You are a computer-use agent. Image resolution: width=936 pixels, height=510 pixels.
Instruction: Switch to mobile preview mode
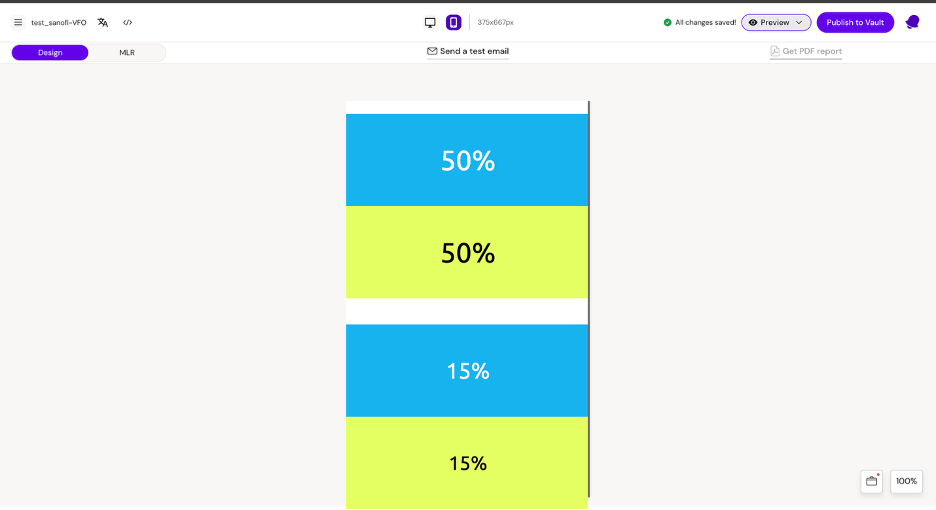pyautogui.click(x=454, y=22)
